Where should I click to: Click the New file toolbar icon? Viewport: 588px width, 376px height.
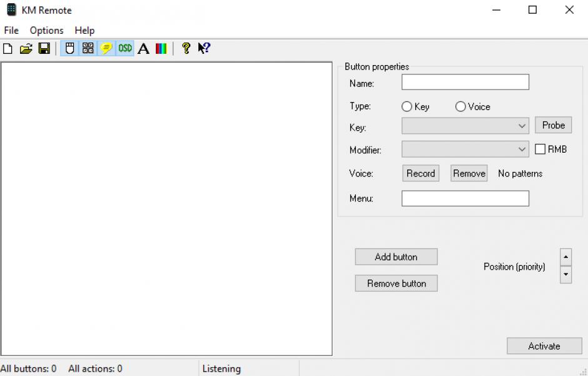click(x=8, y=48)
